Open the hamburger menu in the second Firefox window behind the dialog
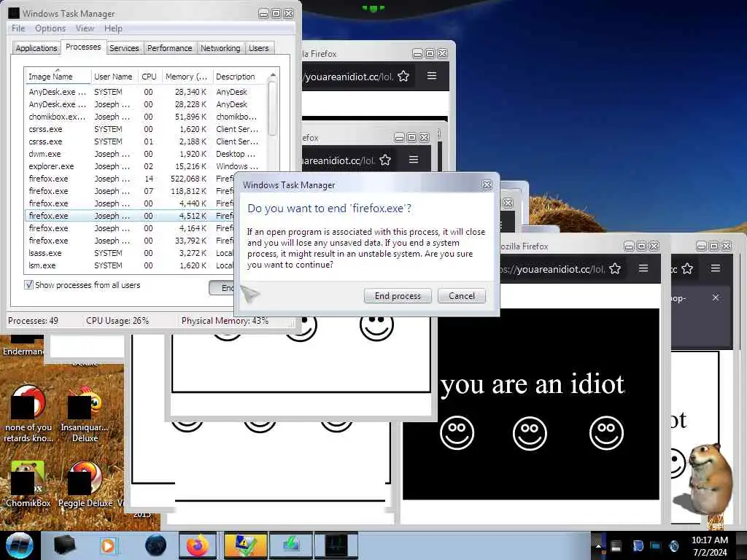The image size is (747, 560). point(414,160)
